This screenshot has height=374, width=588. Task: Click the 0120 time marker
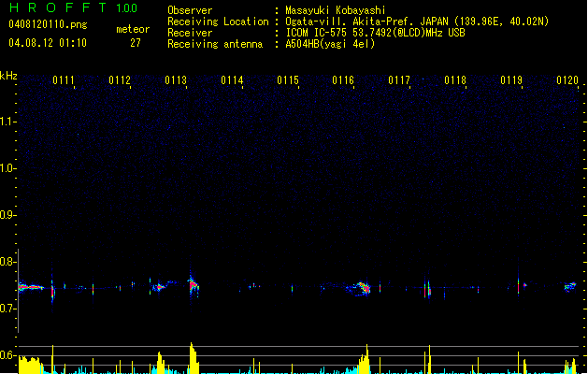click(567, 80)
